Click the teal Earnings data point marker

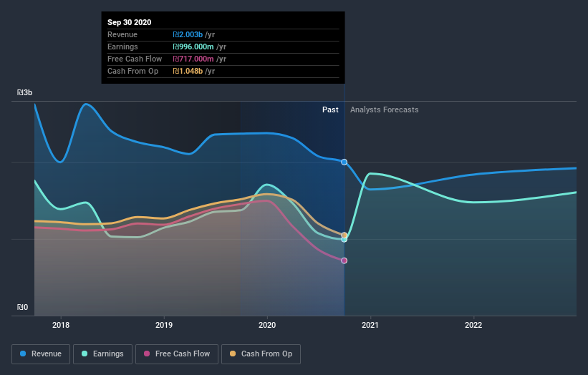[x=344, y=240]
